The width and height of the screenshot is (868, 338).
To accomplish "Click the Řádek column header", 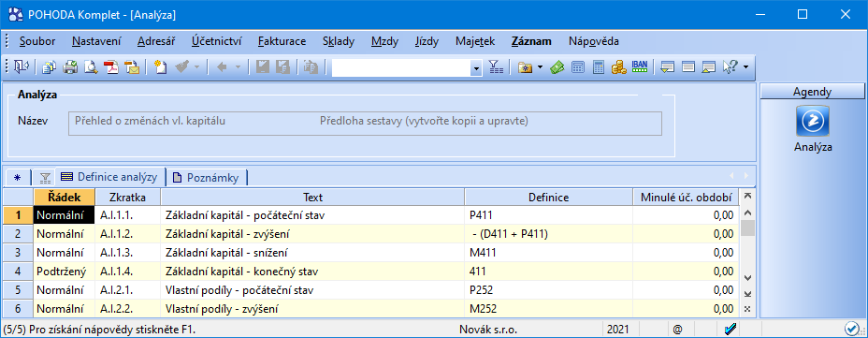I will point(65,198).
